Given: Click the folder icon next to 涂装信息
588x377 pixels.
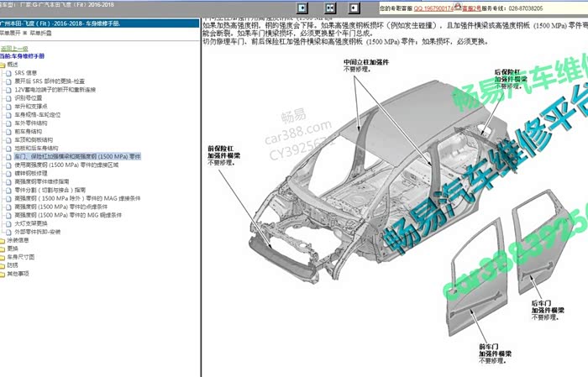Looking at the screenshot, I should click(x=3, y=240).
